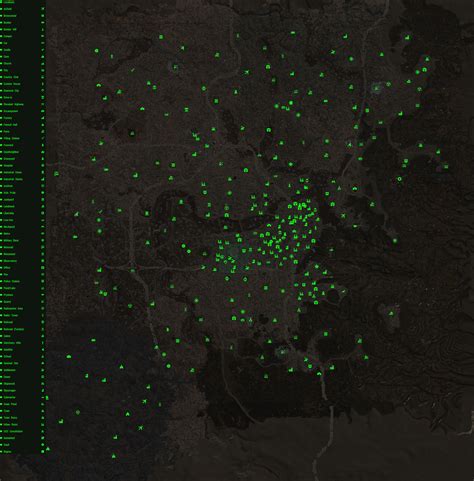The width and height of the screenshot is (474, 481).
Task: Click the Junkyard legend icon
Action: click(x=43, y=200)
